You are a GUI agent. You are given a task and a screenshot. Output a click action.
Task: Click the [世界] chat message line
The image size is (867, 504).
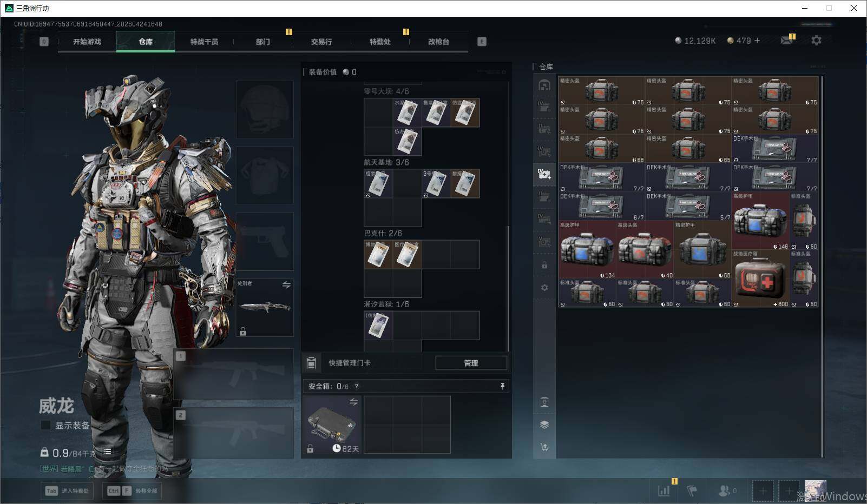tap(104, 468)
